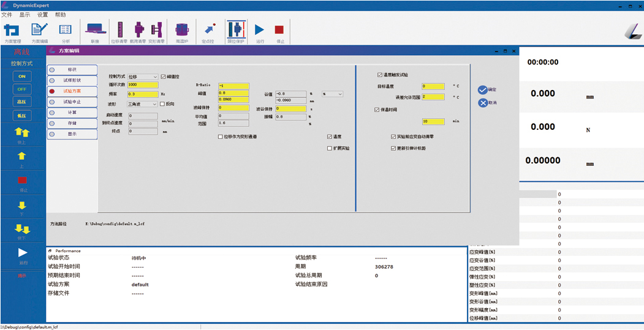This screenshot has width=644, height=330.
Task: Open the 分析 analysis tool
Action: pyautogui.click(x=65, y=31)
